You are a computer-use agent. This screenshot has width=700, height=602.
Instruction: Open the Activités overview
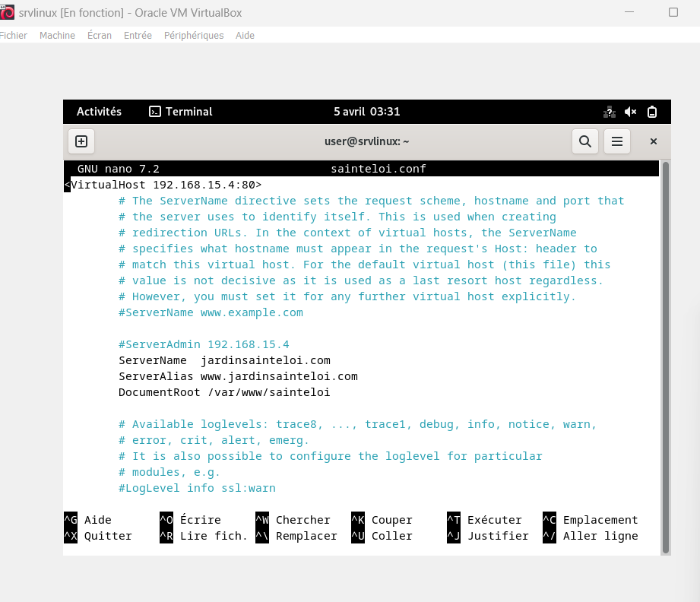point(99,112)
